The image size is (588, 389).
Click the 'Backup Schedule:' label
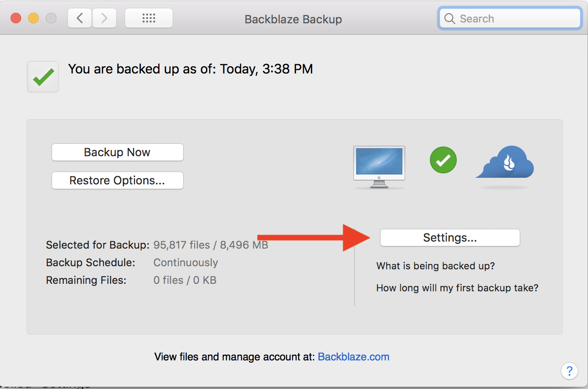tap(91, 262)
